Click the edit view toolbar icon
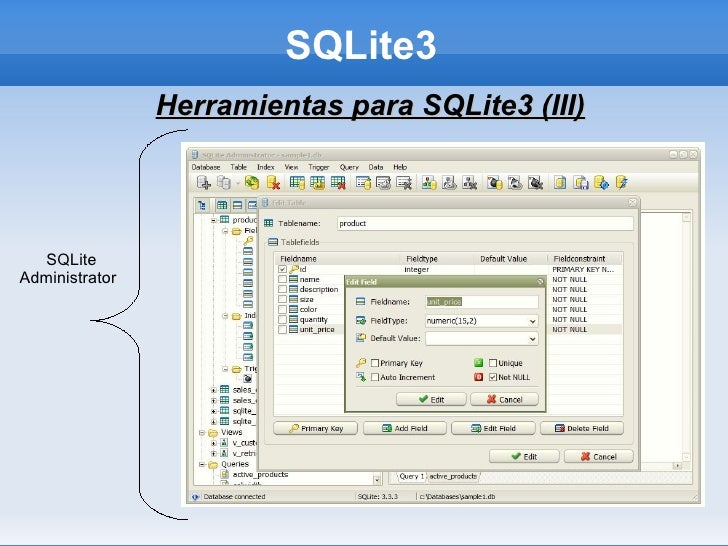The image size is (728, 546). click(449, 183)
